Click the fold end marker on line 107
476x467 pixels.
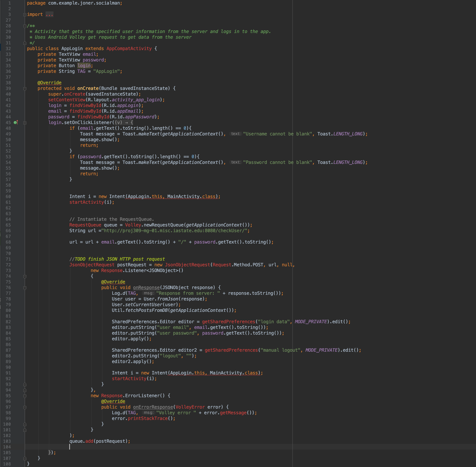(x=25, y=458)
